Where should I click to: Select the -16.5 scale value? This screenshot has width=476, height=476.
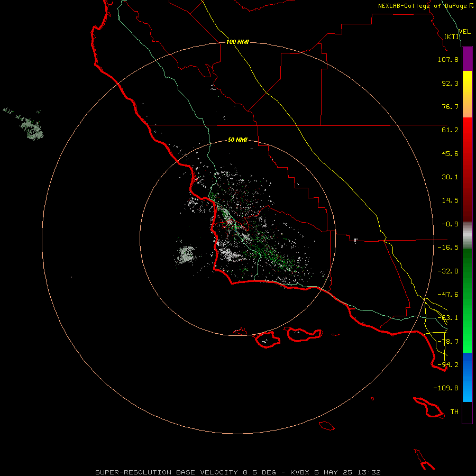click(448, 248)
